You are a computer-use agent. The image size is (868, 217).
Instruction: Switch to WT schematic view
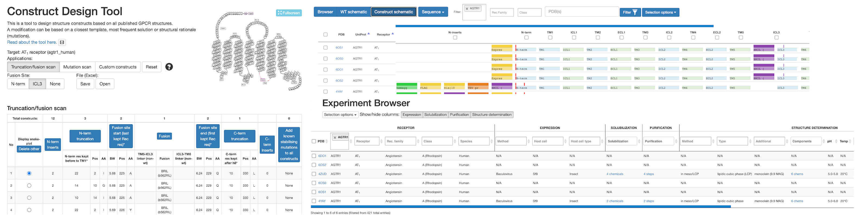pos(353,12)
